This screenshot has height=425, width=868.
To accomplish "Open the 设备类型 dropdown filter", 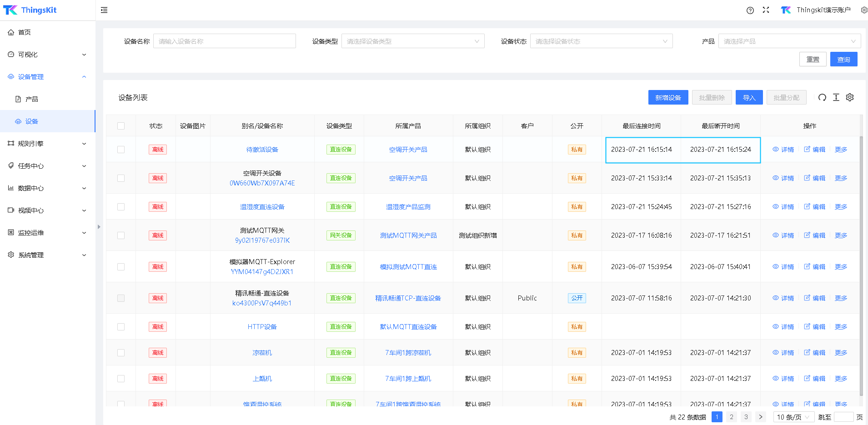I will (413, 41).
